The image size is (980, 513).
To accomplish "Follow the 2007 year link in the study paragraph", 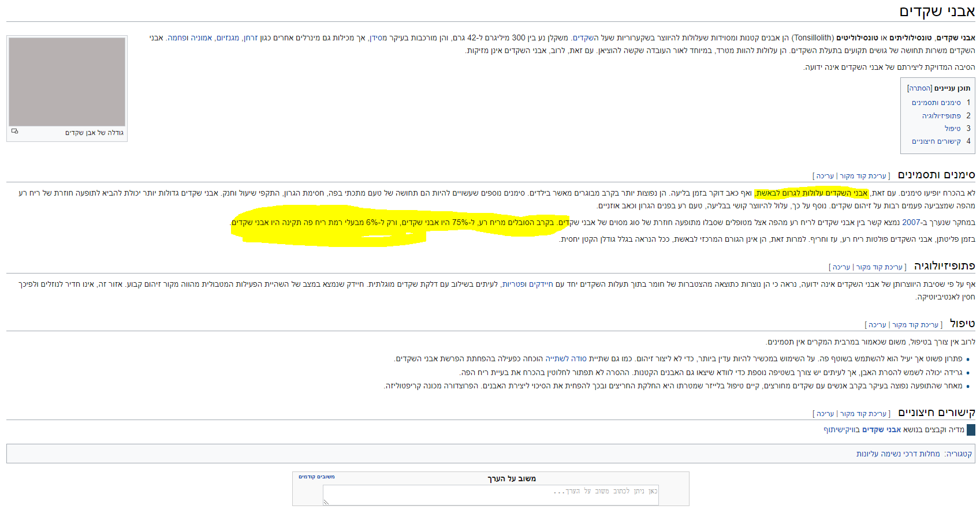I will 911,222.
